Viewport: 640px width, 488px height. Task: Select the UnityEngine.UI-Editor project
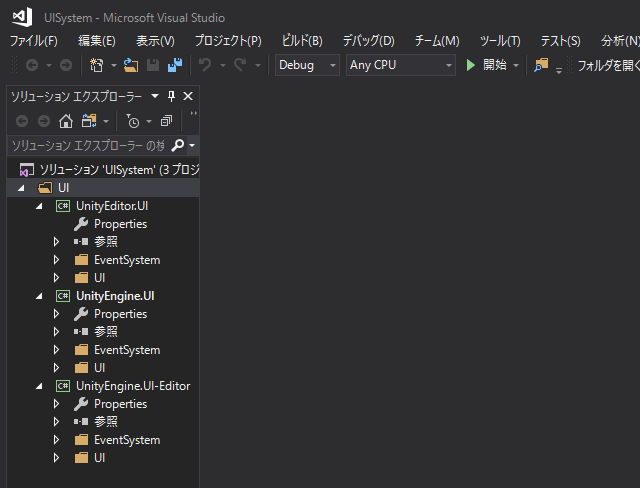(x=133, y=386)
